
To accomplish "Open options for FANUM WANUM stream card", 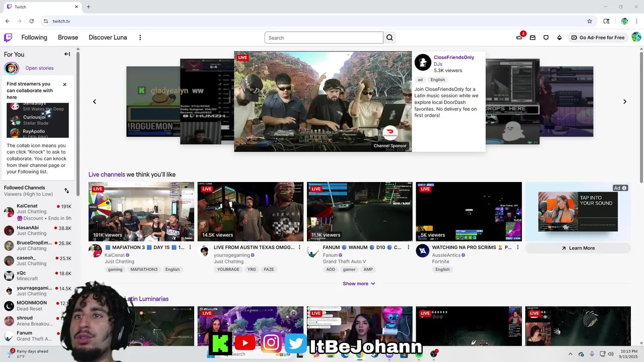I will tap(409, 247).
